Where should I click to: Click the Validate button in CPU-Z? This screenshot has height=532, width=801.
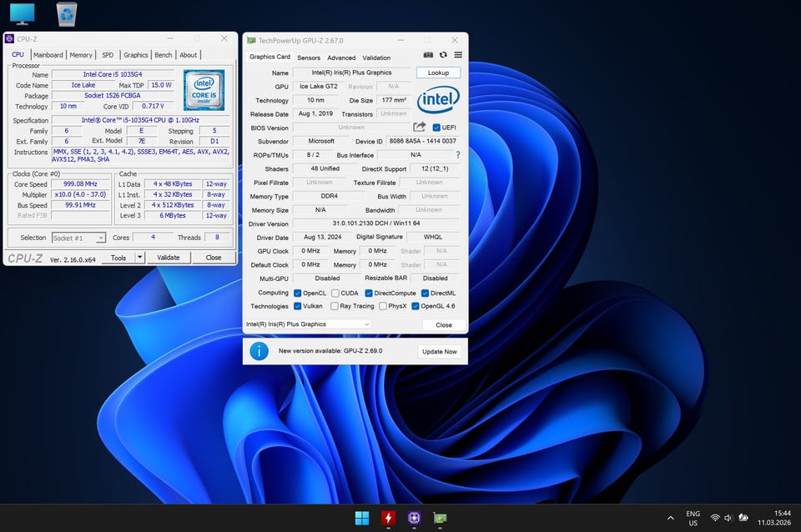coord(169,258)
